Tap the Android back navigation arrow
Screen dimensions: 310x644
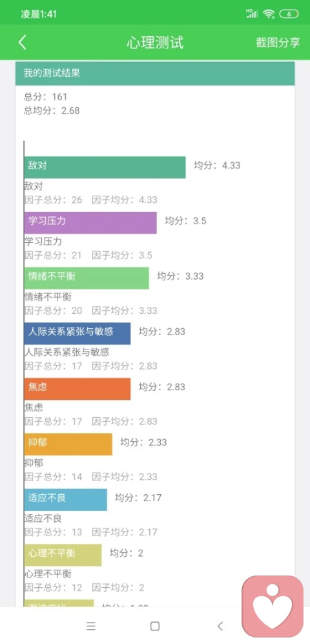coord(220,626)
